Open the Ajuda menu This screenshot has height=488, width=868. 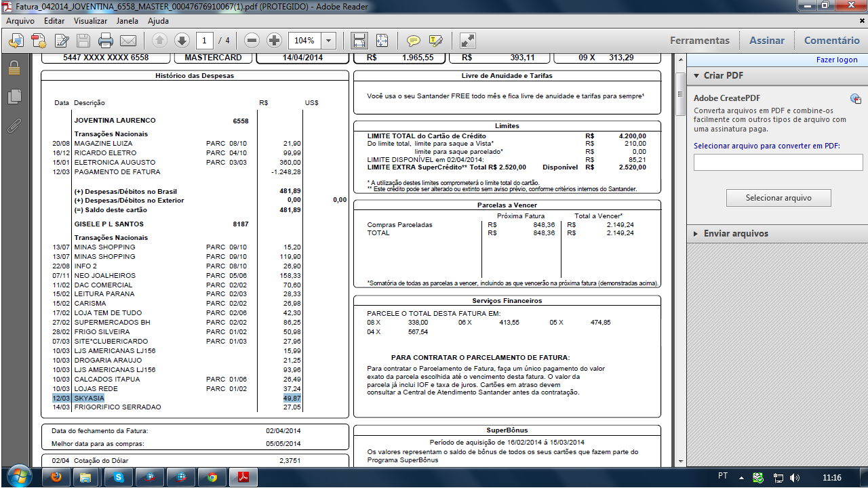point(158,21)
